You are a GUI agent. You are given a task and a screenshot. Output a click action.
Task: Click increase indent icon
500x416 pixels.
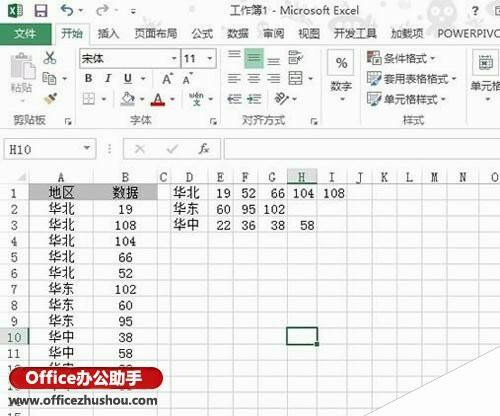(x=254, y=99)
